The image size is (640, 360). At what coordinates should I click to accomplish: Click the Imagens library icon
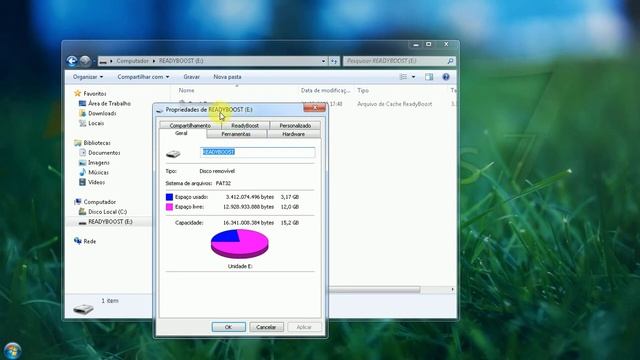click(82, 162)
